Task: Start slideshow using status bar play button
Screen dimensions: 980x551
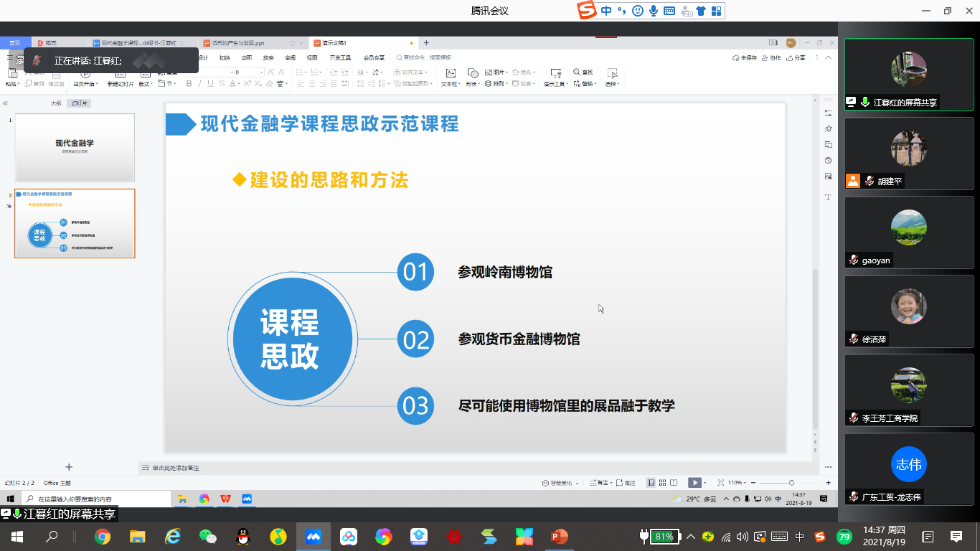Action: [x=694, y=483]
